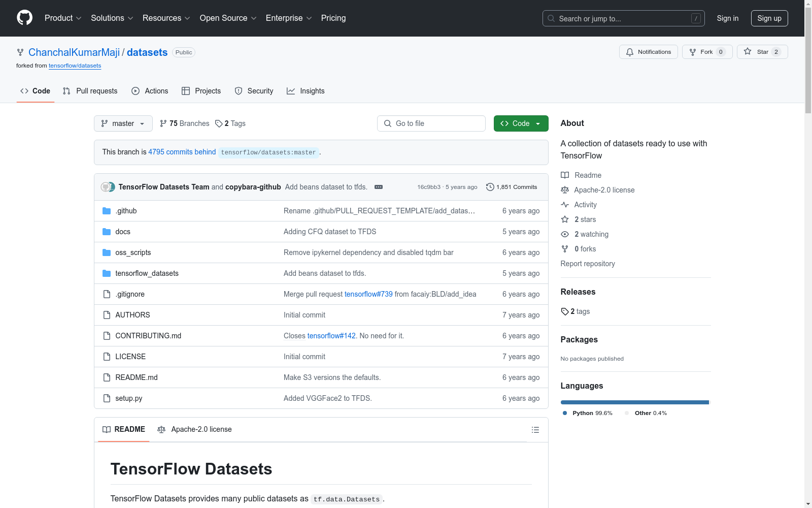Go to the Pricing page

tap(333, 18)
